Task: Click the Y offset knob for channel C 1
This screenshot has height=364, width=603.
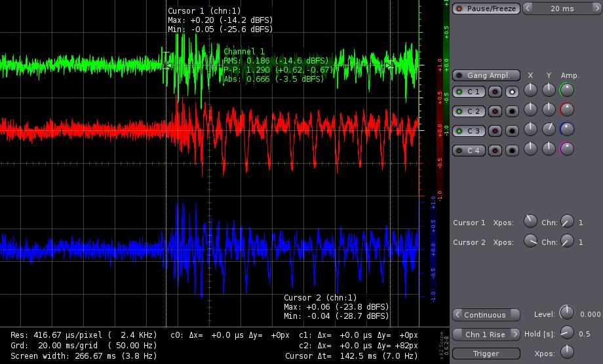Action: tap(549, 90)
